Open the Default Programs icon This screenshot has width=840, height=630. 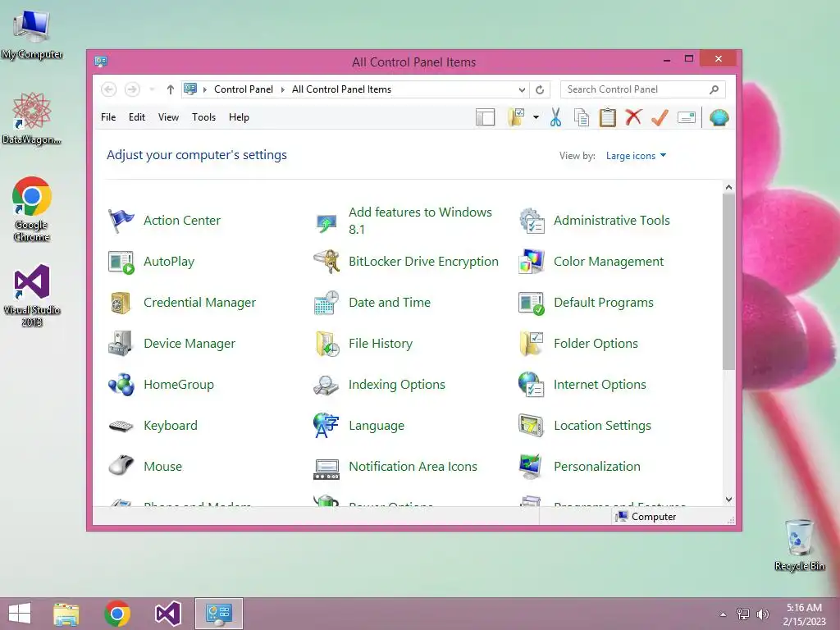(x=532, y=303)
